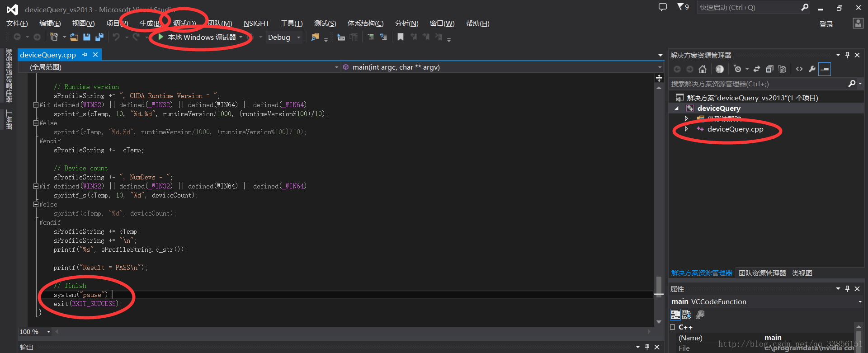This screenshot has width=868, height=353.
Task: Open the main VCCodeFunction object dropdown
Action: 766,301
